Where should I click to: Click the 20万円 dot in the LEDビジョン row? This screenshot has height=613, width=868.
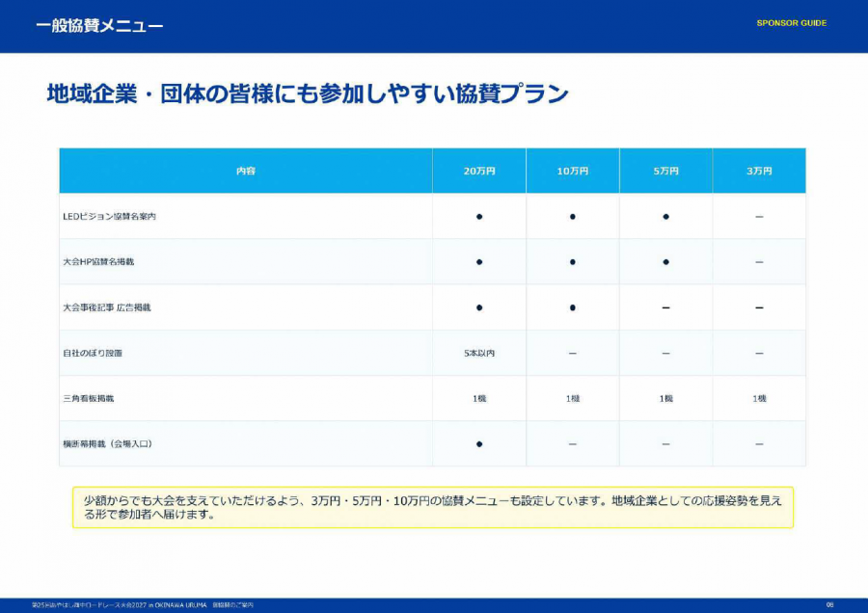479,217
